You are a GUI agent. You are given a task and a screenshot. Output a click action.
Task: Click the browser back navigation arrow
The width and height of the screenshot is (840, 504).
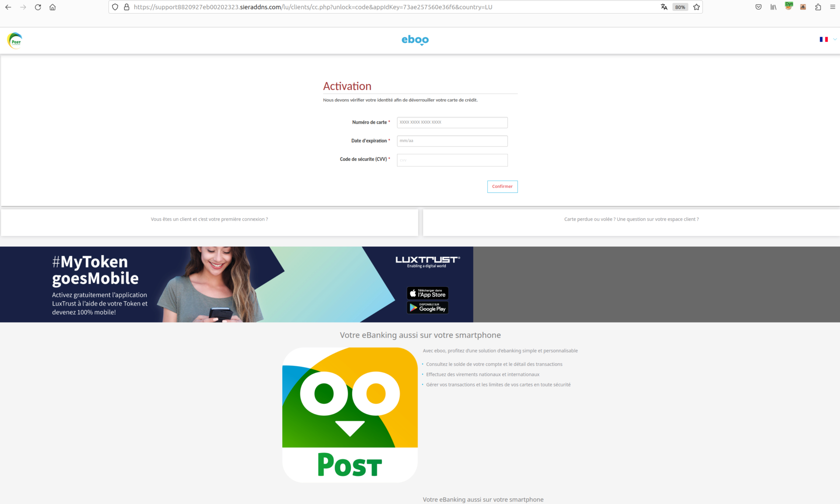click(x=8, y=7)
